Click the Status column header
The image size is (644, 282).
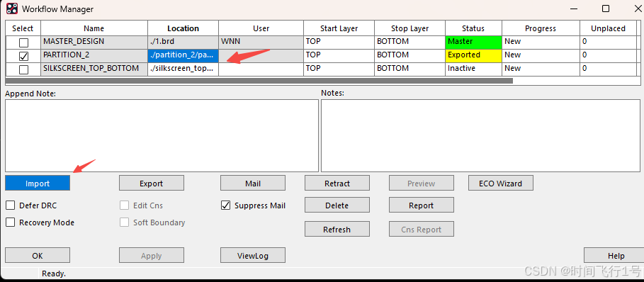[473, 28]
